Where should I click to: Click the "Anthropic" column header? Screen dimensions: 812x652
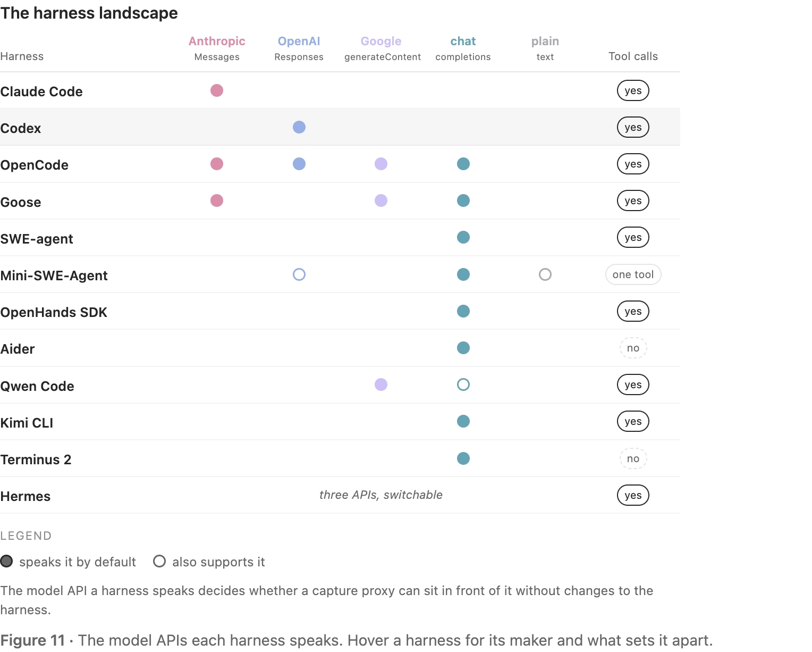(217, 41)
